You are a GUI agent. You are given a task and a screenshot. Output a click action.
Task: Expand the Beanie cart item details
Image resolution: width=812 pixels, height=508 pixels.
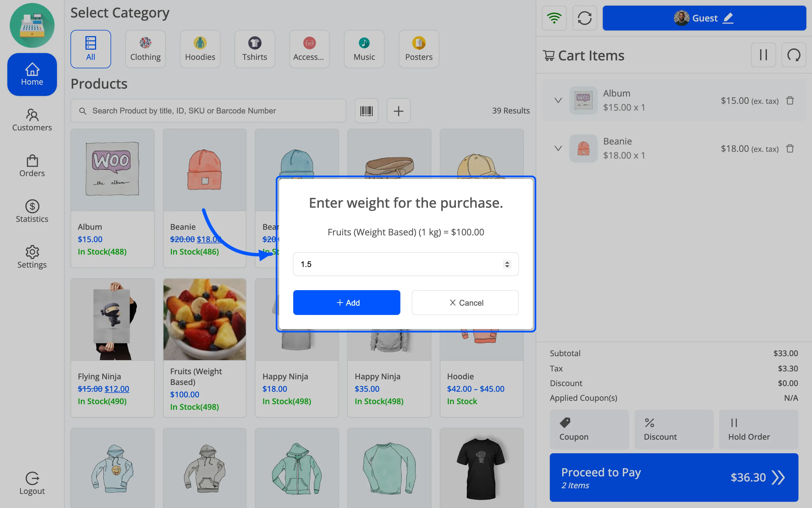coord(558,148)
